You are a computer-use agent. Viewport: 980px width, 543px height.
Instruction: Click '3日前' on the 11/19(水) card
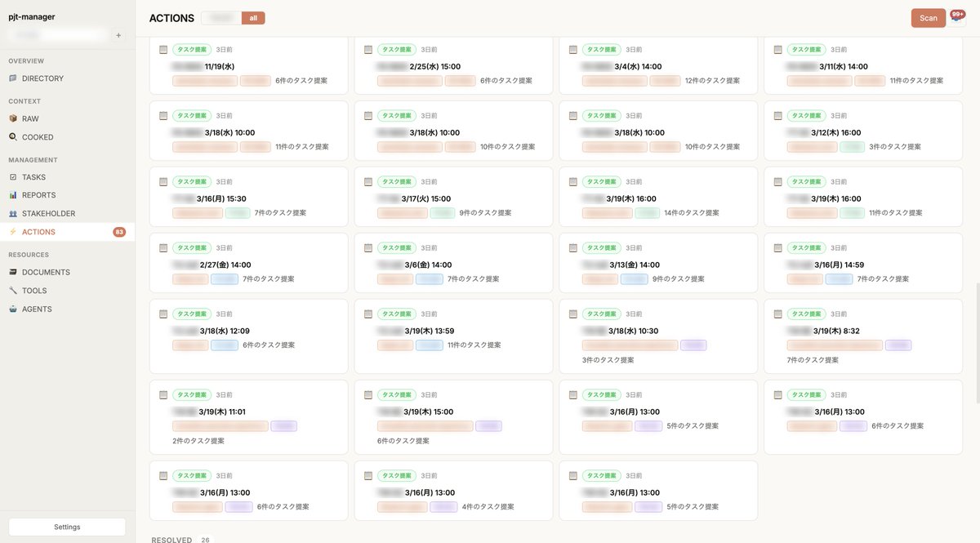pos(224,50)
